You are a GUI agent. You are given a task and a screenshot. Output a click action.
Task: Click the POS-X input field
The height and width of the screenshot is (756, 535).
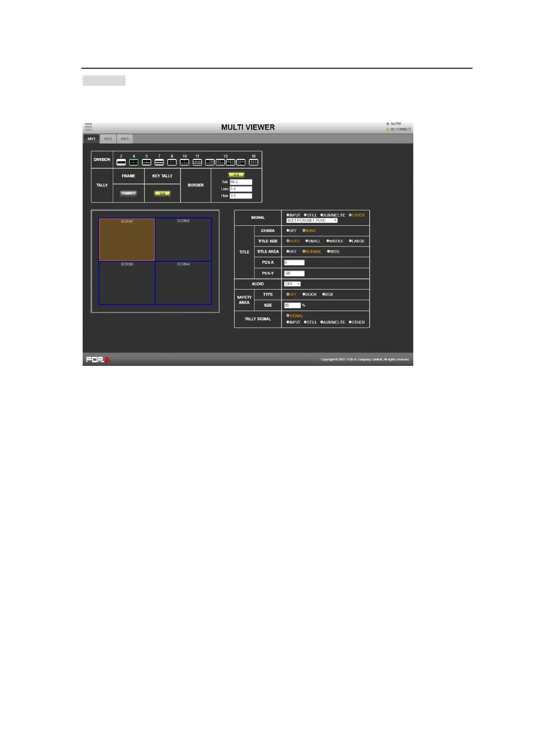294,263
